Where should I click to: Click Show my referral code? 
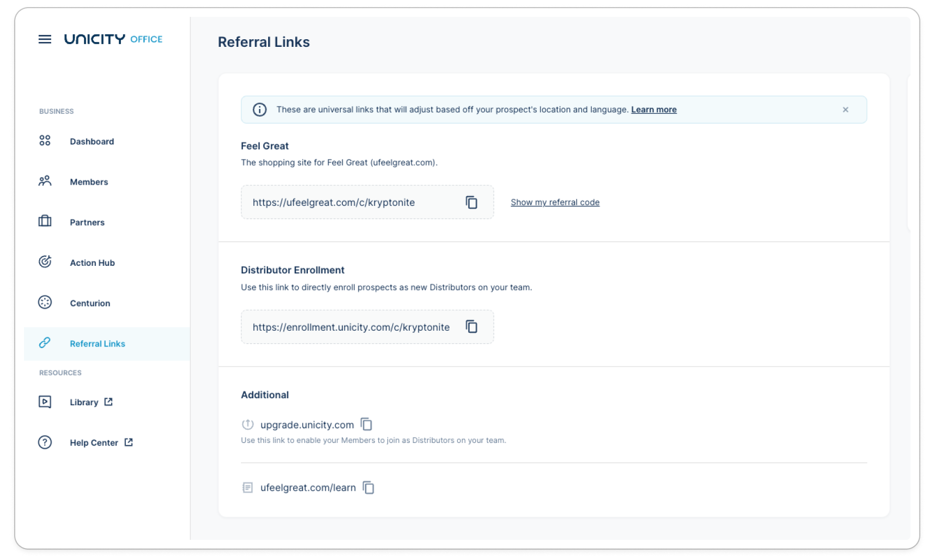555,202
